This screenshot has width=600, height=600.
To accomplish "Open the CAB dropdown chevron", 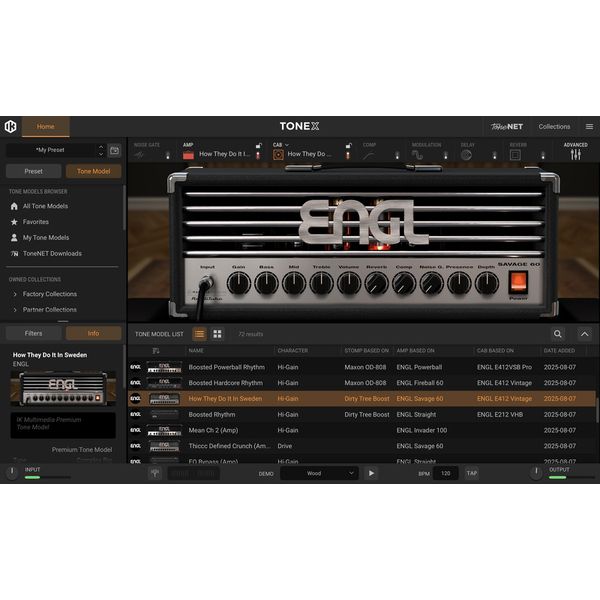I will 287,145.
